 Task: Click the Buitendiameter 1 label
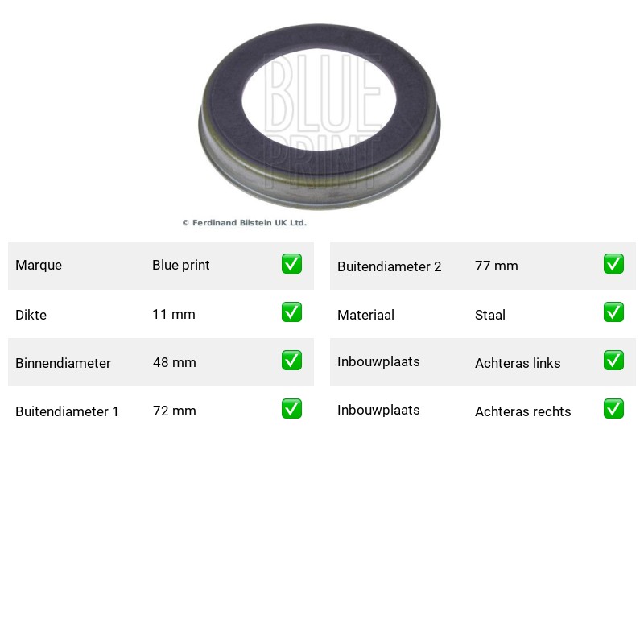[x=67, y=411]
